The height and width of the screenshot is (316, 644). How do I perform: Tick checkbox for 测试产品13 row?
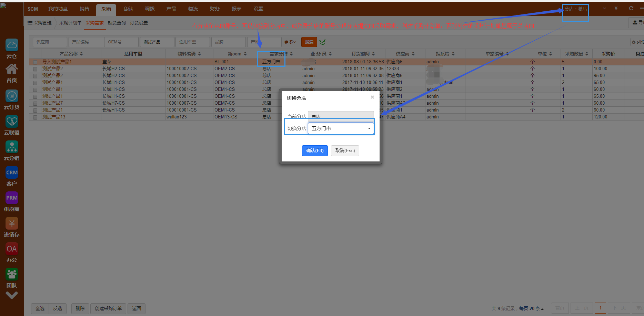click(x=35, y=117)
